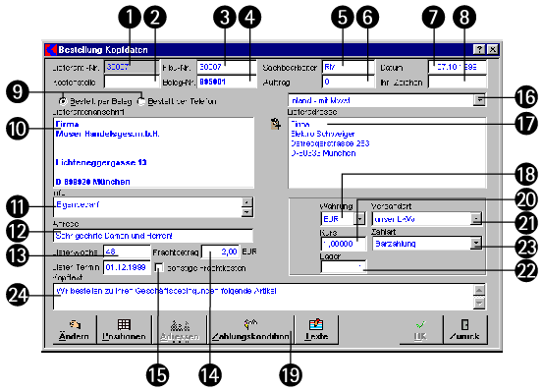Image resolution: width=543 pixels, height=392 pixels.
Task: Click the address copy icon beside Lieferadresse
Action: point(276,124)
